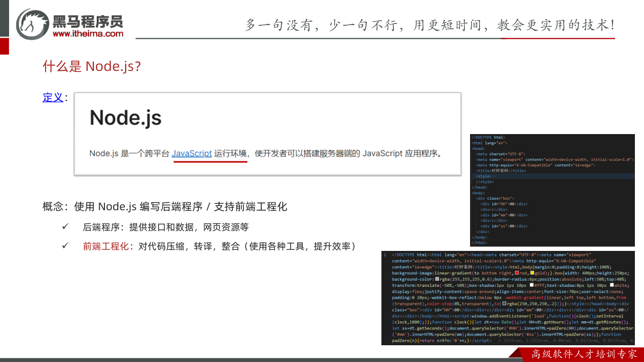Image resolution: width=644 pixels, height=362 pixels.
Task: Click the swatch before rgba(255,255,255,0.6)
Action: click(437, 279)
